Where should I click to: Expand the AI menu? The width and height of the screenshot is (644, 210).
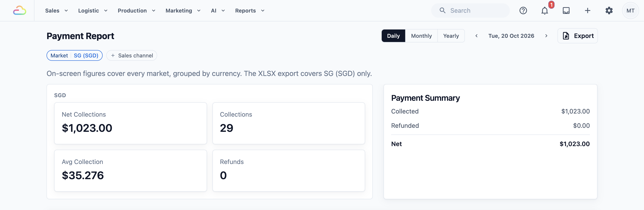coord(218,10)
